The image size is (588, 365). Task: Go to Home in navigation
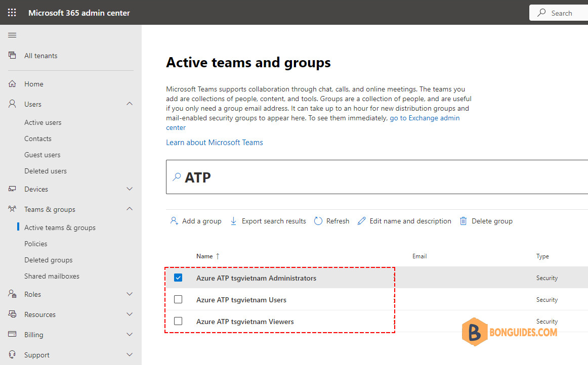coord(34,84)
